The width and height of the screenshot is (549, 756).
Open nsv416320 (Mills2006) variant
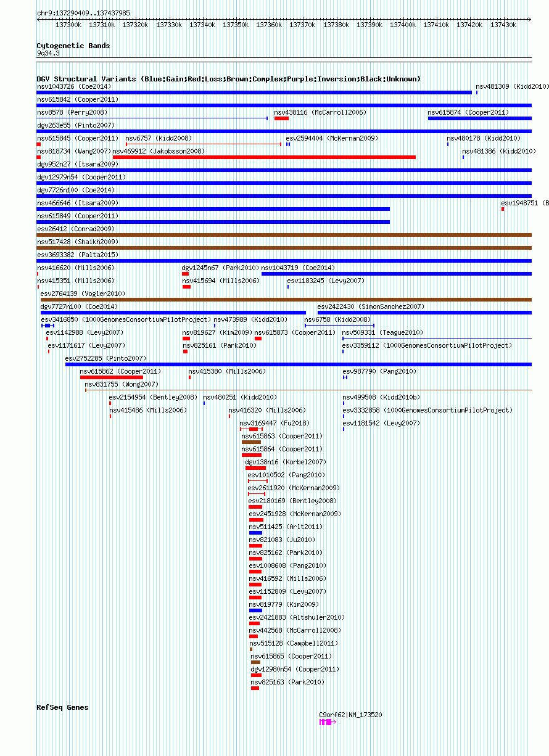[x=267, y=410]
